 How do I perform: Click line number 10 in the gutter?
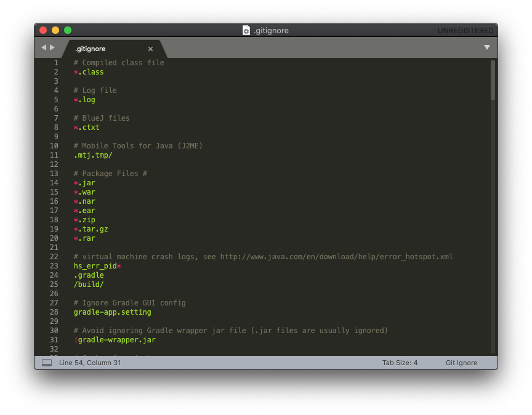[x=54, y=146]
